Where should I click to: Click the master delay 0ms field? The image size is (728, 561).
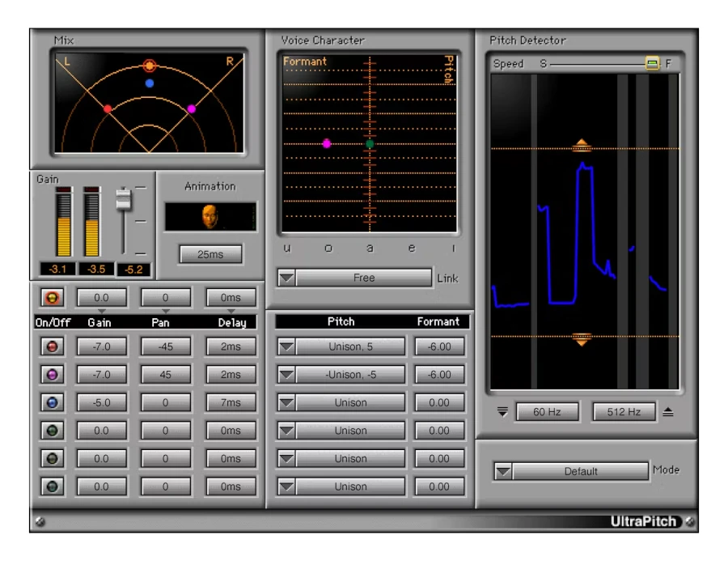coord(231,298)
